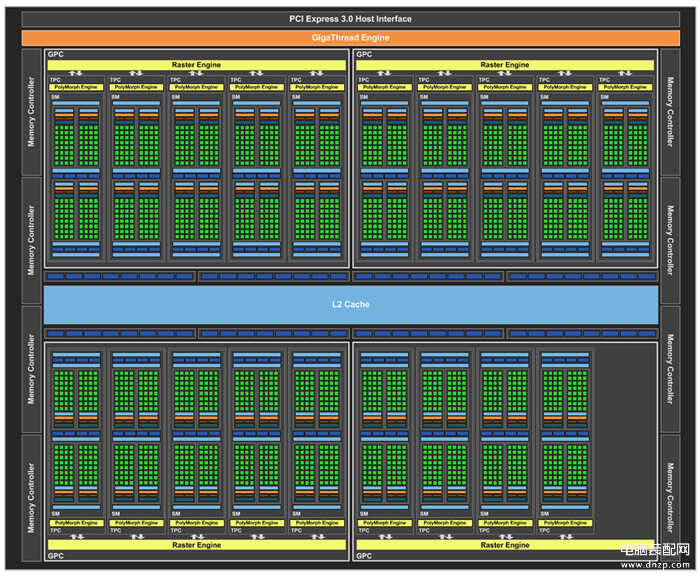Click the second Memory Controller on the right edge
Screen dimensions: 700x578
pos(670,241)
